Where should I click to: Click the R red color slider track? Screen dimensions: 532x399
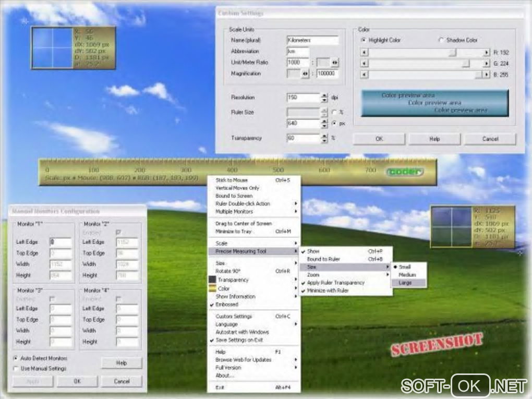(x=426, y=53)
